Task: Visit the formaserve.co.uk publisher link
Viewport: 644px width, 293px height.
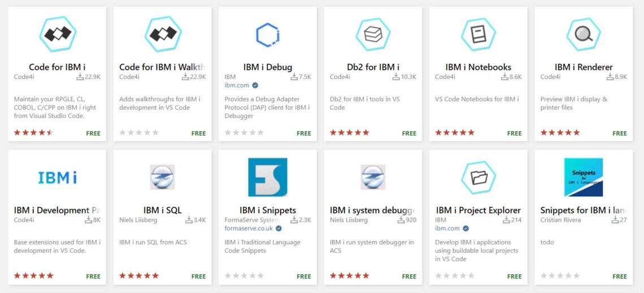Action: (x=249, y=229)
